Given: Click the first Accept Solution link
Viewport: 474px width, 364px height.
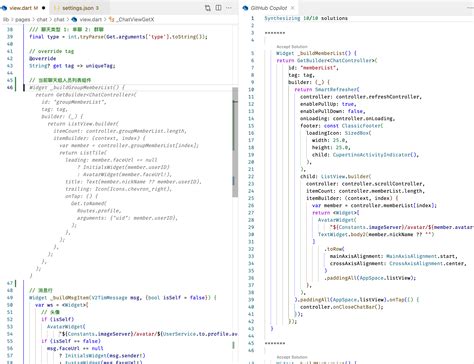Looking at the screenshot, I should tap(292, 47).
